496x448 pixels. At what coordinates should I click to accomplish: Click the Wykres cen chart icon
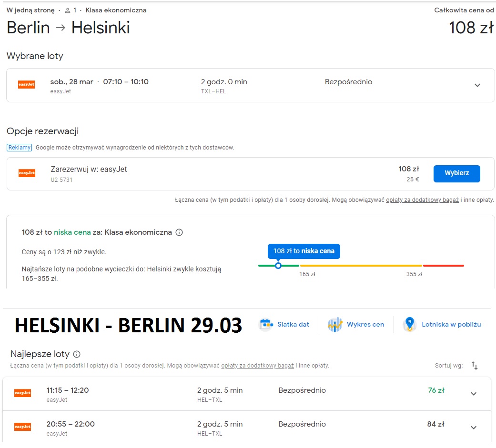point(335,325)
